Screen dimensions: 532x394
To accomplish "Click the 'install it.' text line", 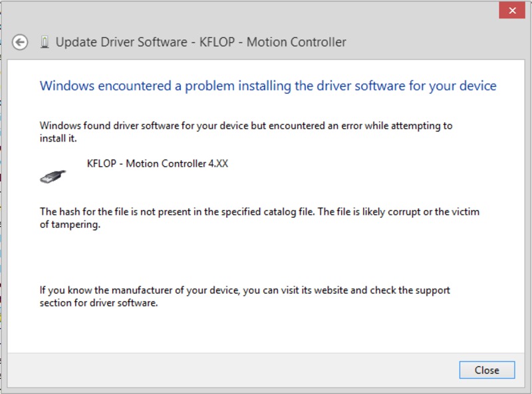I will 59,139.
